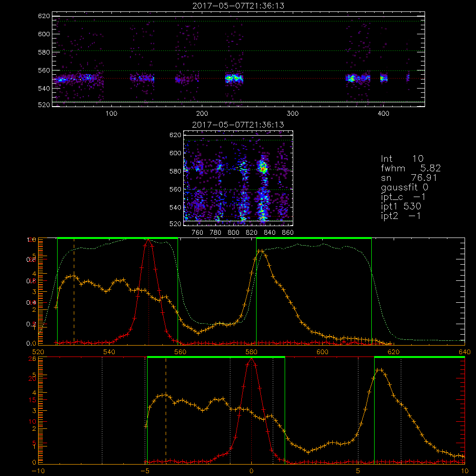
Task: Click the right green bar atop the profile plot
Action: [314, 238]
